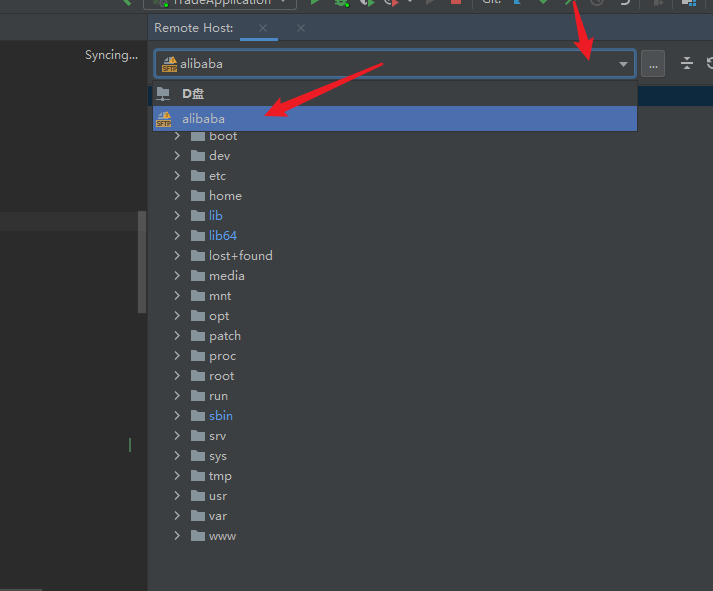The height and width of the screenshot is (591, 713).
Task: Expand the patch folder chevron
Action: tap(177, 336)
